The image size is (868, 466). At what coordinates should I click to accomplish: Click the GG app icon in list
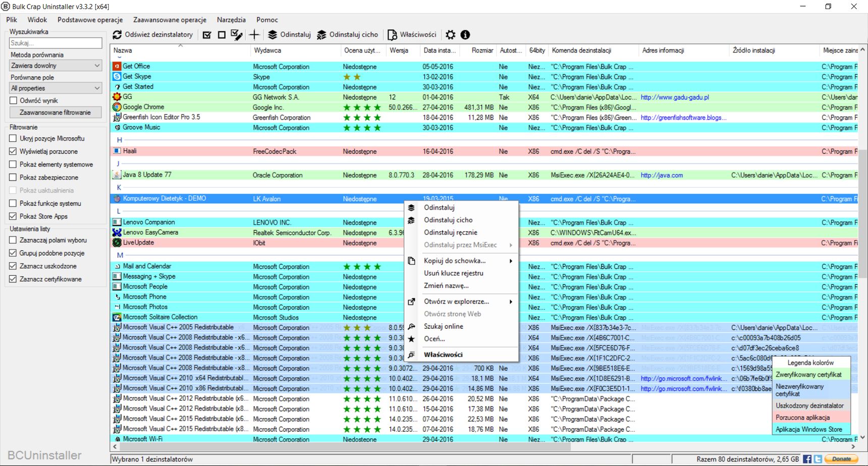(117, 97)
